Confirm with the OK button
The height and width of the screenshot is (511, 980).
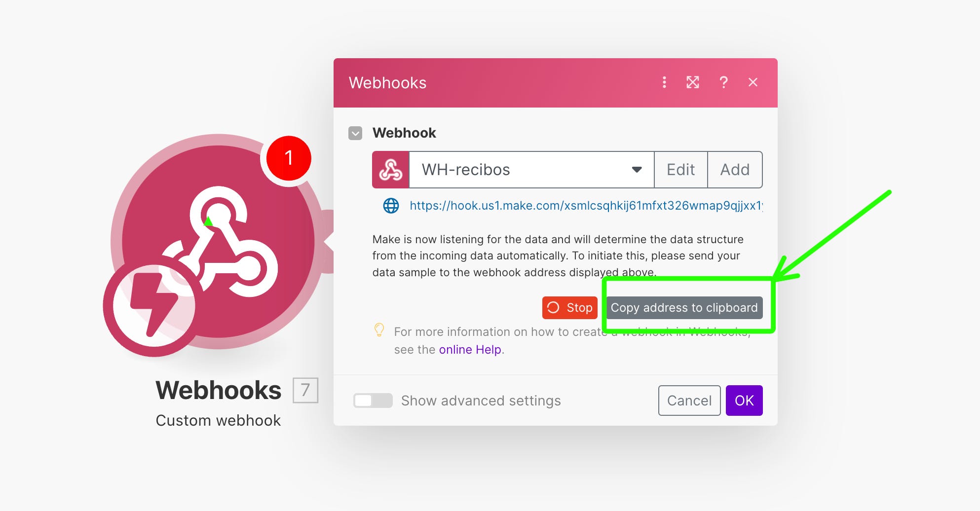point(744,401)
